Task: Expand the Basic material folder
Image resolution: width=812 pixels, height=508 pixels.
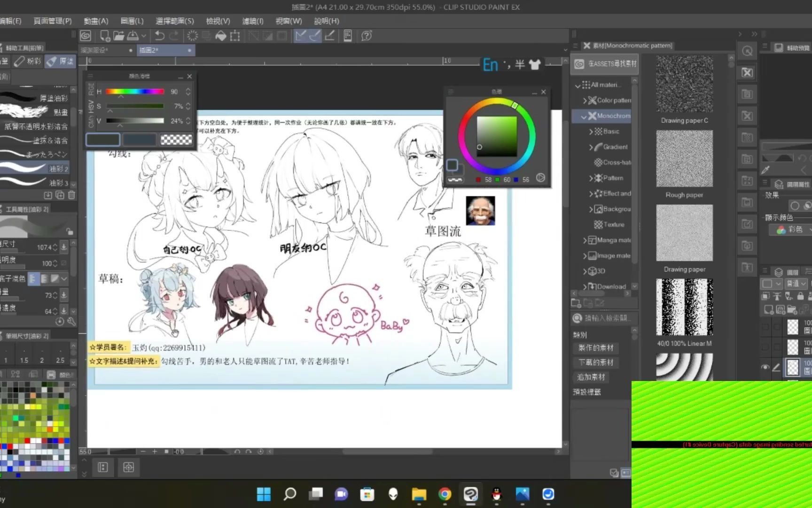Action: [591, 132]
